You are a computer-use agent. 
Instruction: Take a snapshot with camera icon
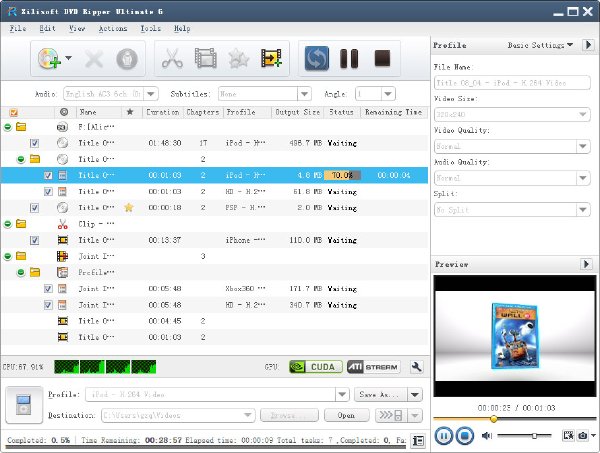tap(583, 435)
